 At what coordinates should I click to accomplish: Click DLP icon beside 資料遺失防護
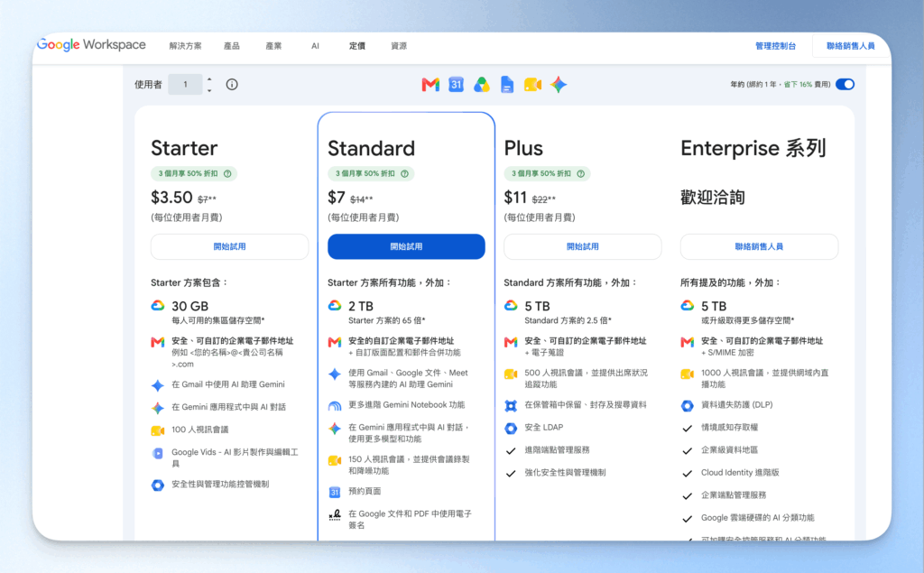(687, 405)
